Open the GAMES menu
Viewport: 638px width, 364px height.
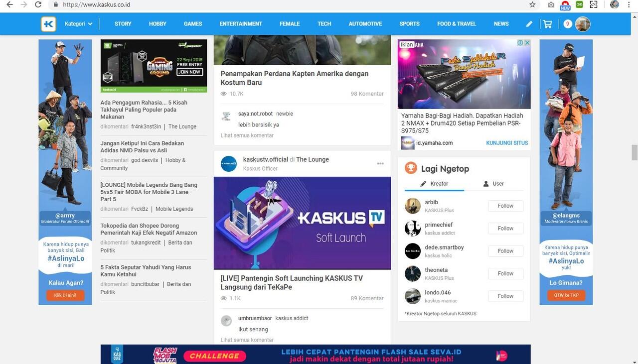[x=193, y=24]
